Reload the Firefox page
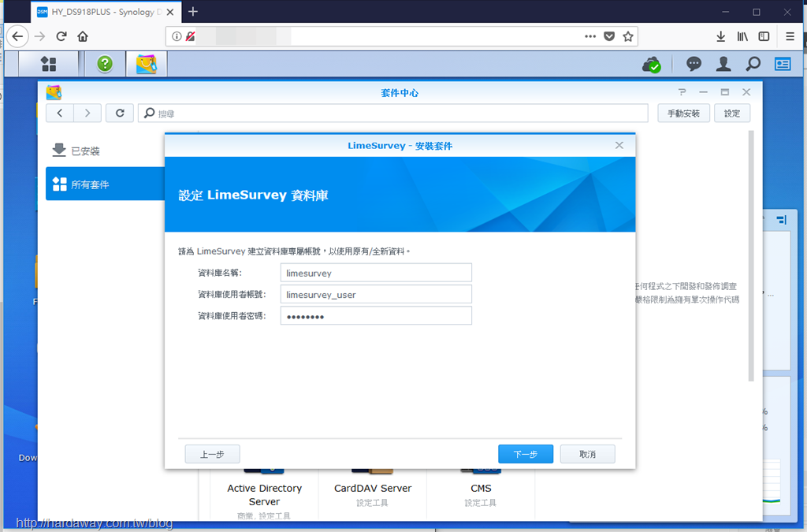 point(61,36)
